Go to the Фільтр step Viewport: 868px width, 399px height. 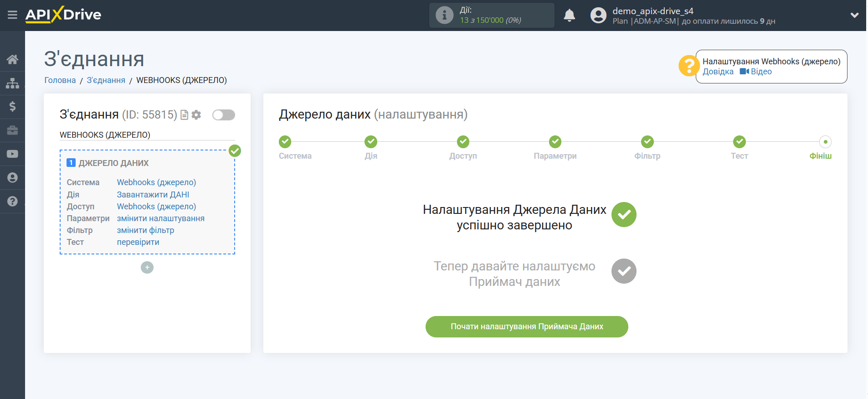coord(647,142)
